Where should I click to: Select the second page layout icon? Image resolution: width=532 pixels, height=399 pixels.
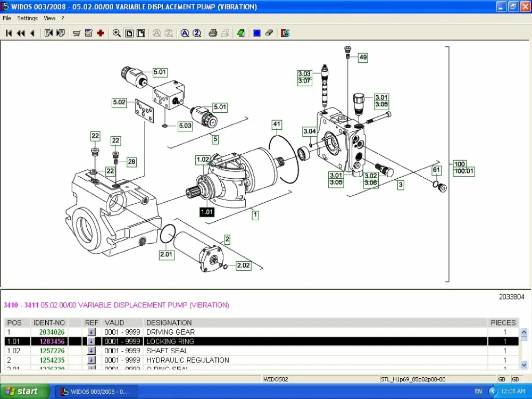(141, 33)
